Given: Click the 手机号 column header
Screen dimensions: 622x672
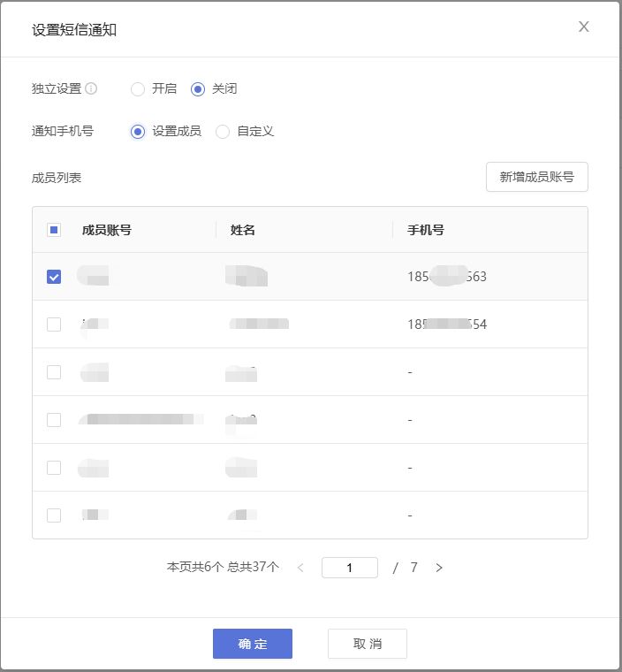Looking at the screenshot, I should (x=425, y=230).
